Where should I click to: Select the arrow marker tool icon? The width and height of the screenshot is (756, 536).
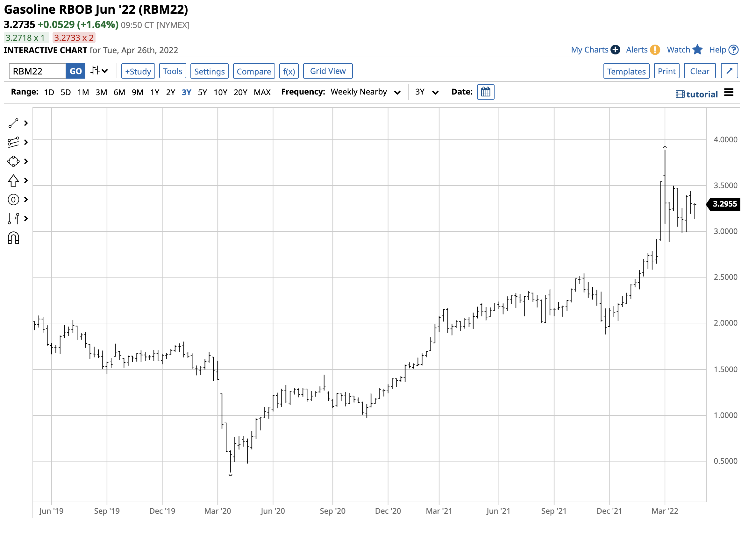[x=13, y=180]
